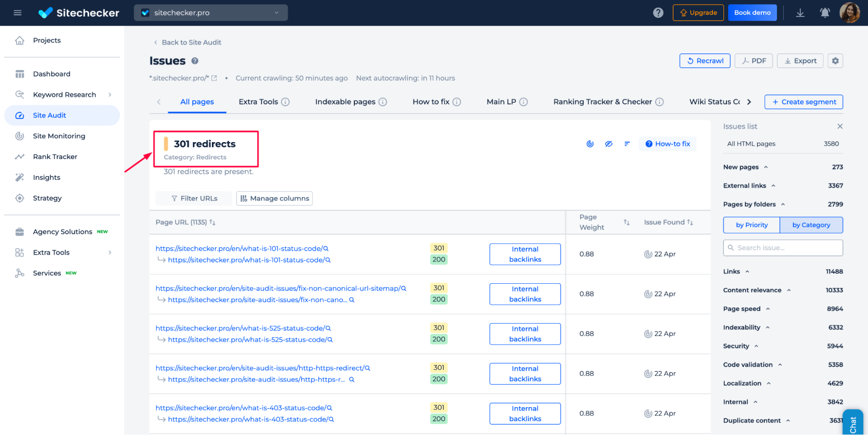Inspect the /en/what-is-403-status-code/ URL magnifier icon
The width and height of the screenshot is (868, 435).
(x=330, y=408)
